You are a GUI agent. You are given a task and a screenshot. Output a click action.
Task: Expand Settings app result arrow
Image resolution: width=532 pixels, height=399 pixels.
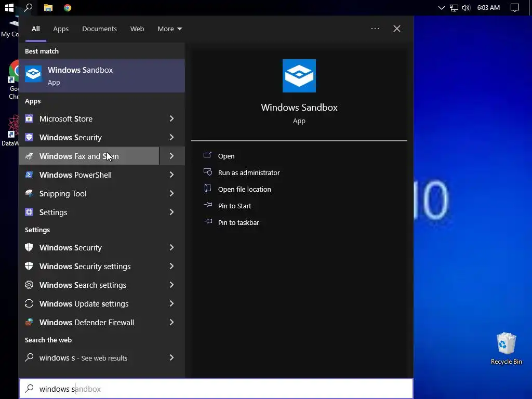pos(171,212)
